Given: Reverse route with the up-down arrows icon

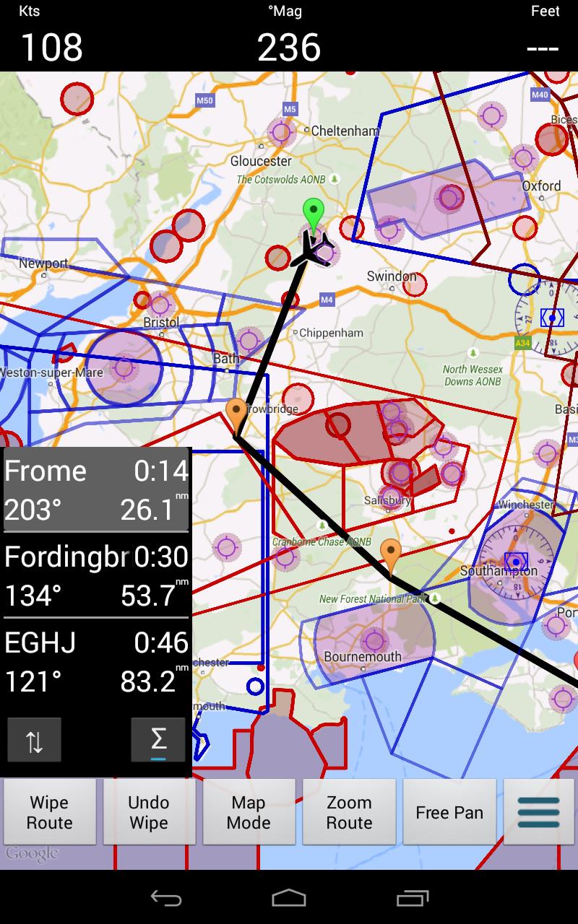Looking at the screenshot, I should [x=34, y=740].
